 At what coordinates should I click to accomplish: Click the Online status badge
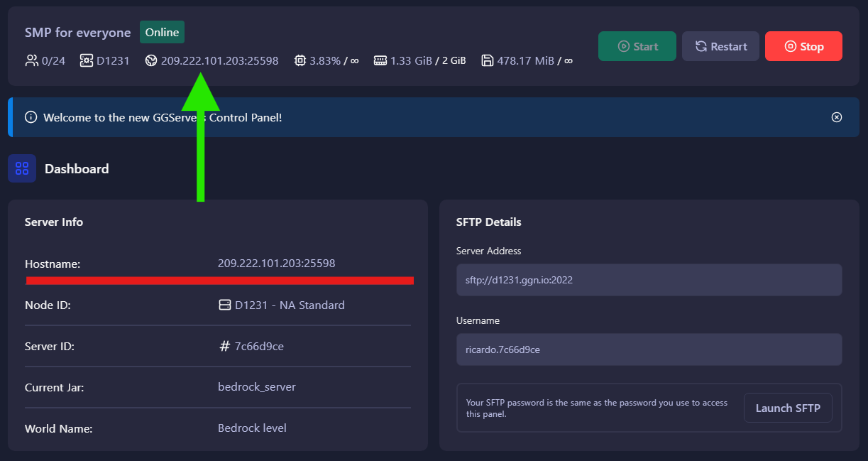pos(162,32)
